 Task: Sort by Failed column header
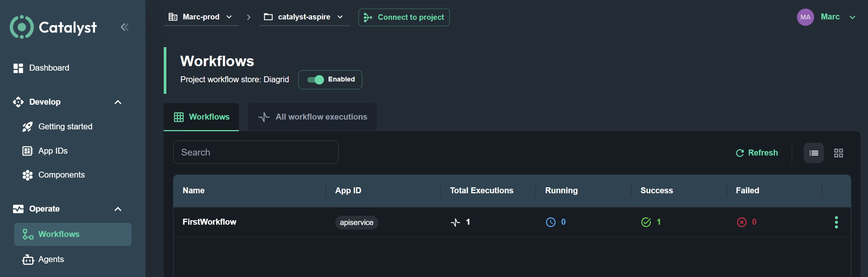tap(748, 191)
